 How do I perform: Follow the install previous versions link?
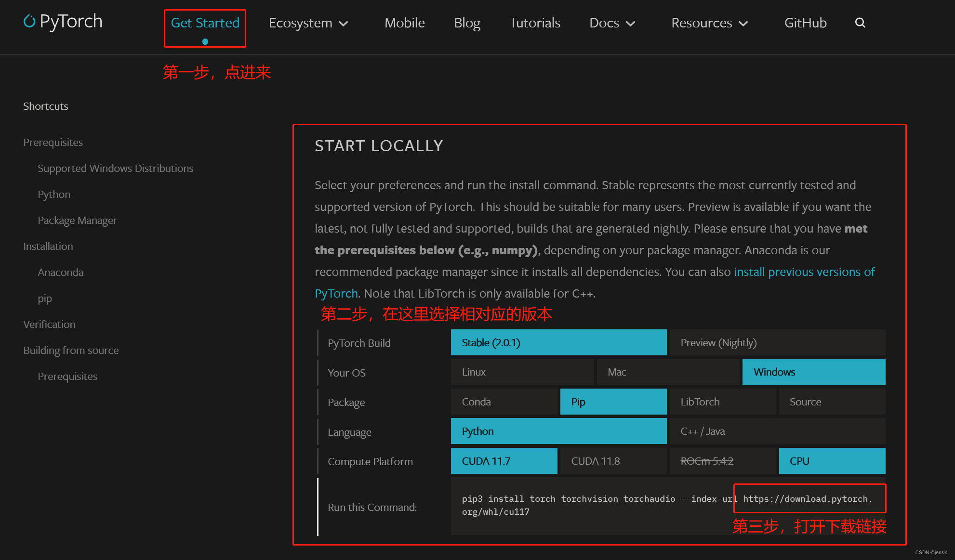(804, 272)
